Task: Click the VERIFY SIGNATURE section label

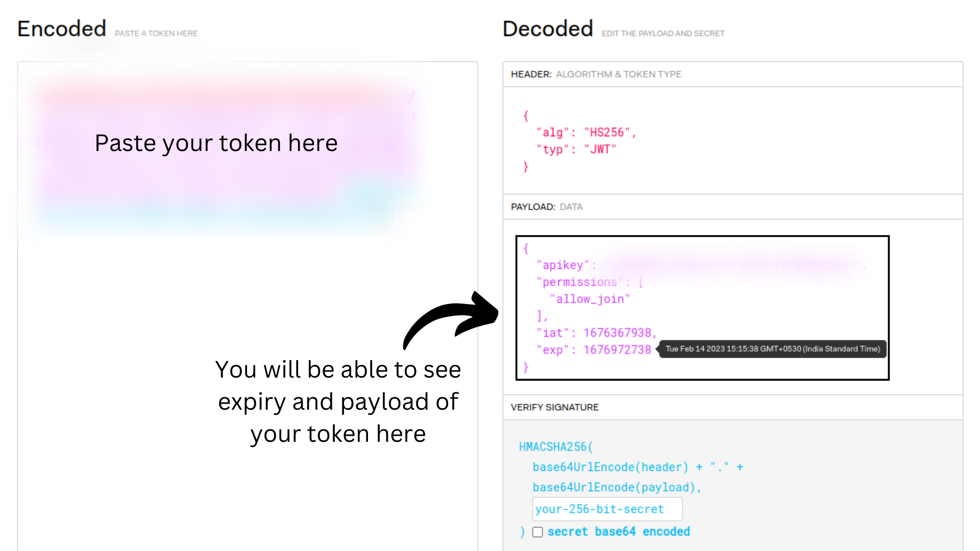Action: [555, 408]
